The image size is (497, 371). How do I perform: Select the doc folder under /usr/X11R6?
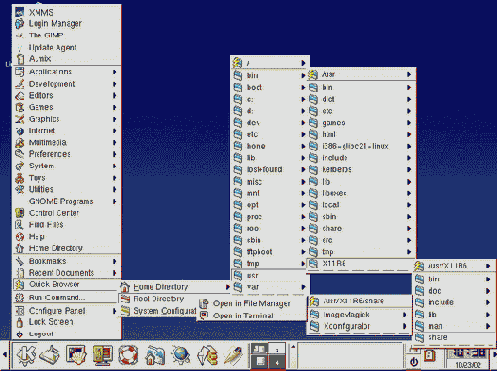(454, 291)
